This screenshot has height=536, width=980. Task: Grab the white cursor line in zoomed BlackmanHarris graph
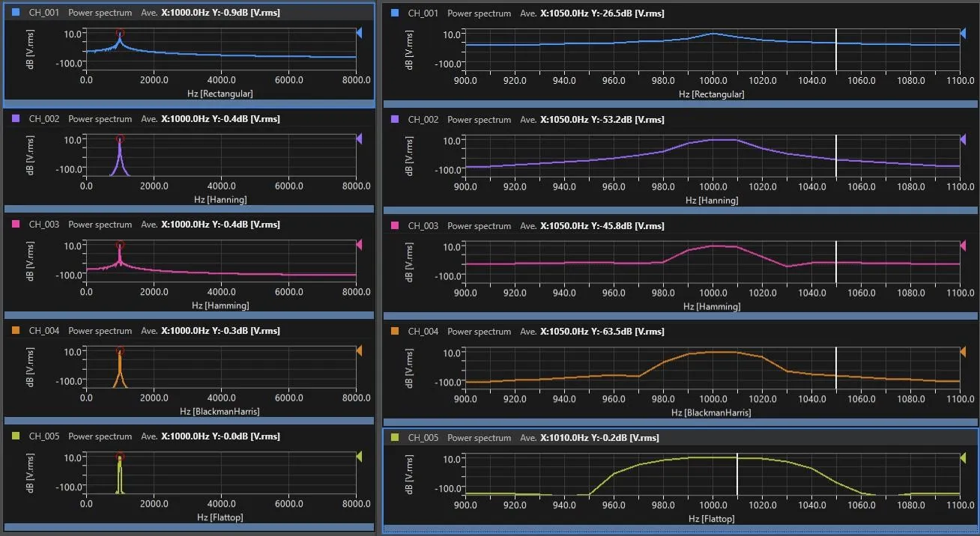(x=836, y=368)
